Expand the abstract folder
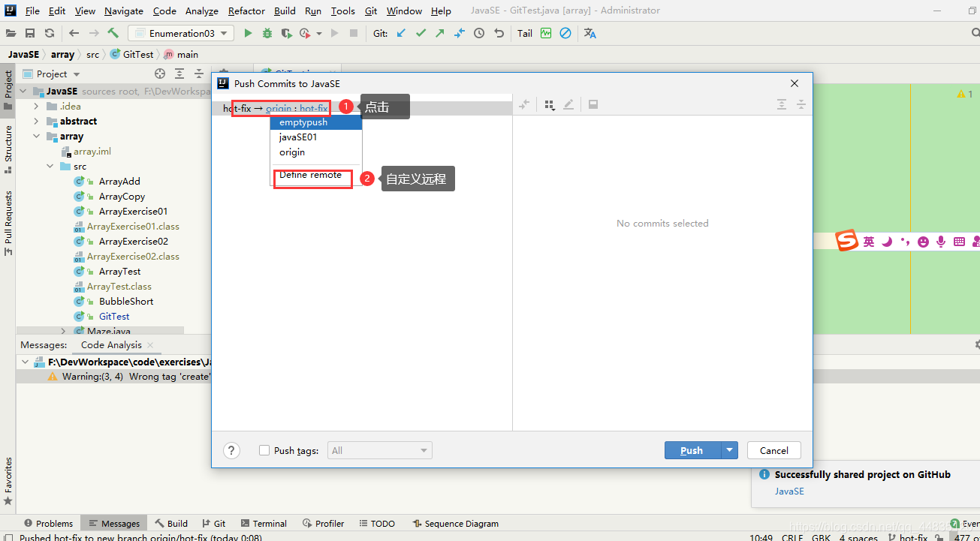The height and width of the screenshot is (541, 980). pyautogui.click(x=36, y=121)
